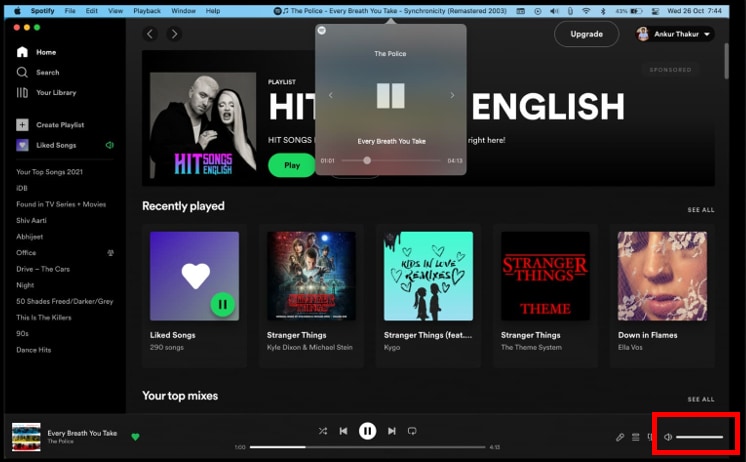Adjust the volume slider in bottom bar

point(699,437)
